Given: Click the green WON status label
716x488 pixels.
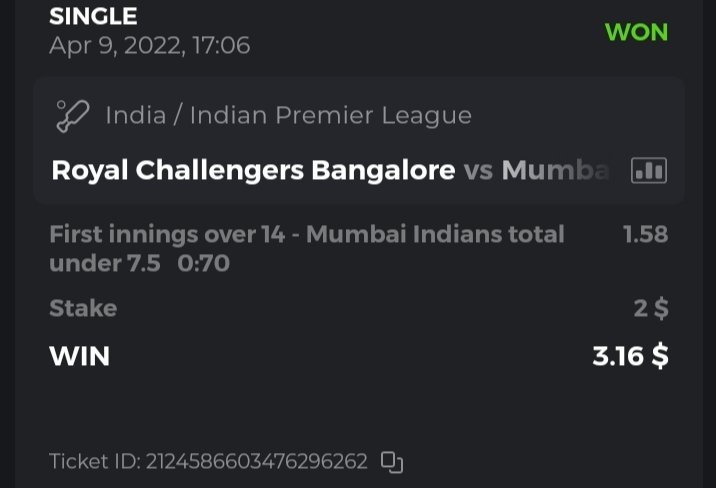Looking at the screenshot, I should coord(636,32).
